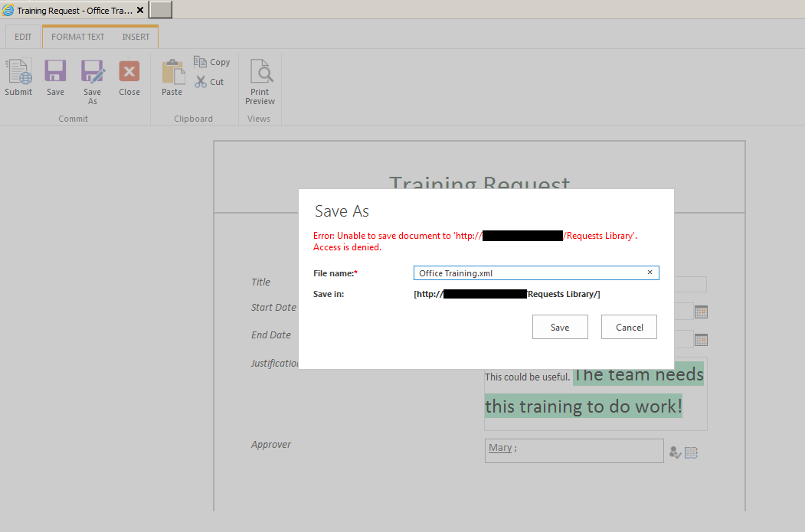Open the End Date calendar picker
The height and width of the screenshot is (532, 805).
701,340
